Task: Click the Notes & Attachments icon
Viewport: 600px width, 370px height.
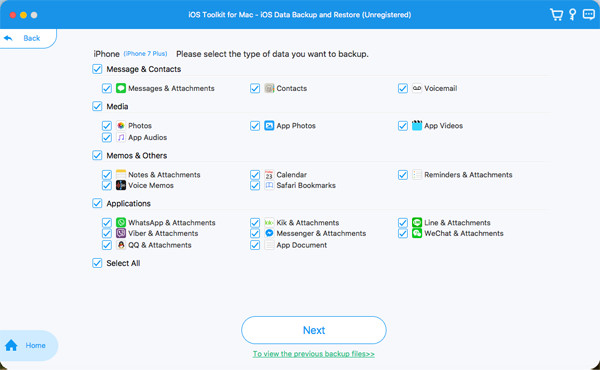Action: point(121,174)
